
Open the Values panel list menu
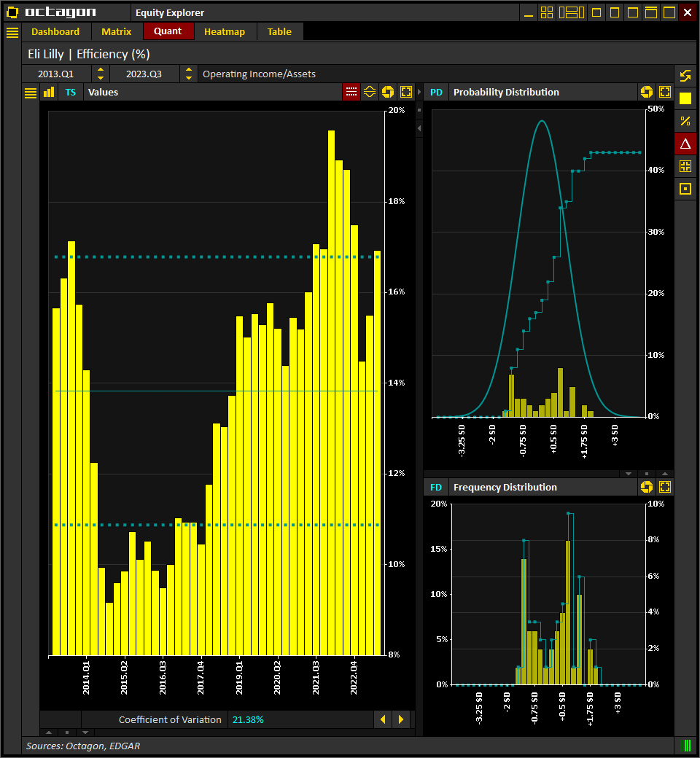[31, 93]
